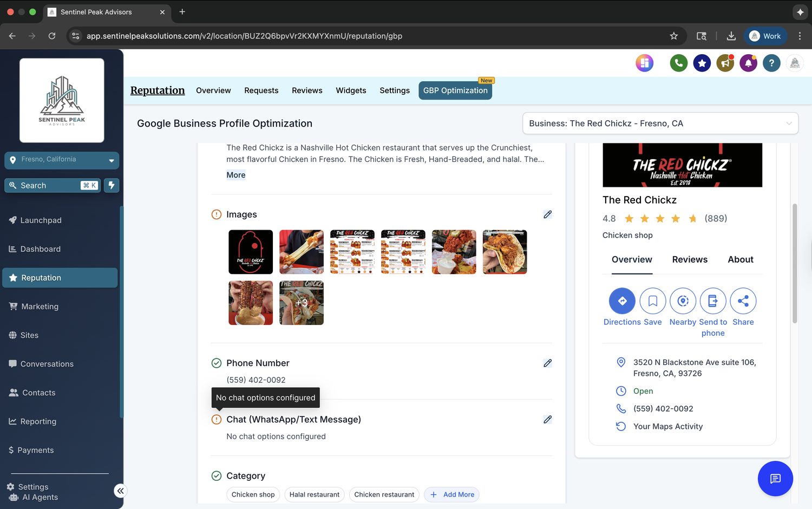Select the GBP Optimization tab
Viewport: 812px width, 509px height.
(x=455, y=90)
